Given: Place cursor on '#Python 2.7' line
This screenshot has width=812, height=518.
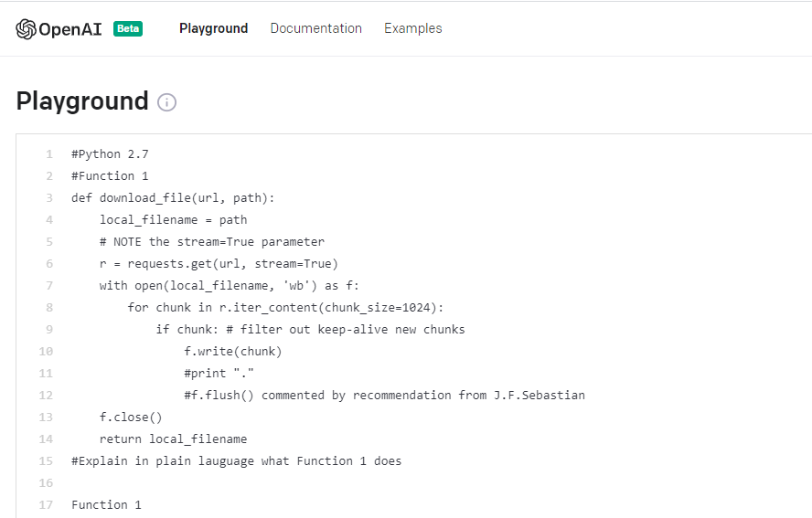Looking at the screenshot, I should [110, 154].
